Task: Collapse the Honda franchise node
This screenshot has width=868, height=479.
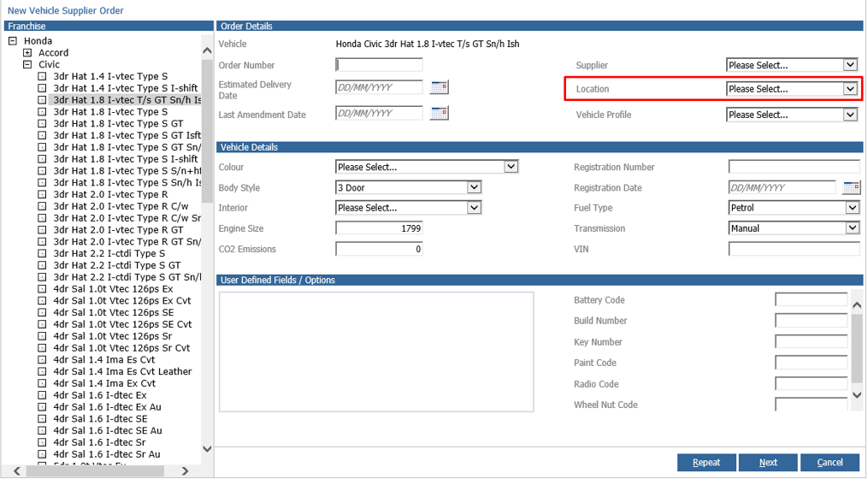Action: (x=13, y=41)
